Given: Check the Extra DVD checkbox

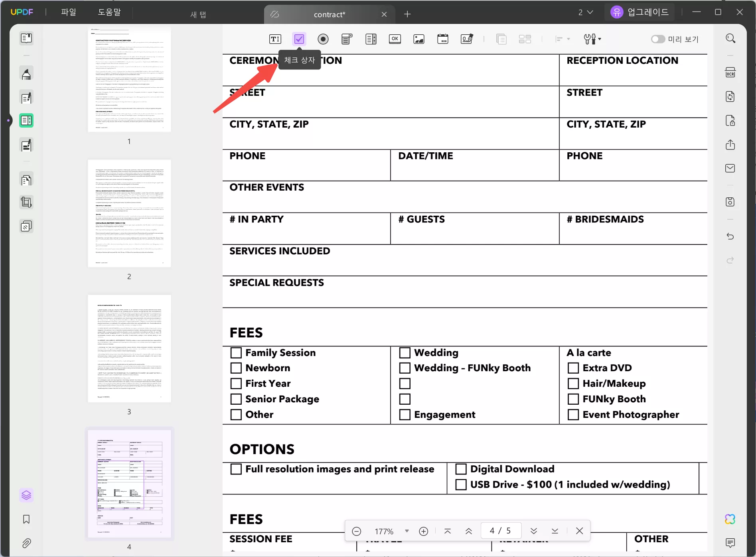Looking at the screenshot, I should point(573,368).
